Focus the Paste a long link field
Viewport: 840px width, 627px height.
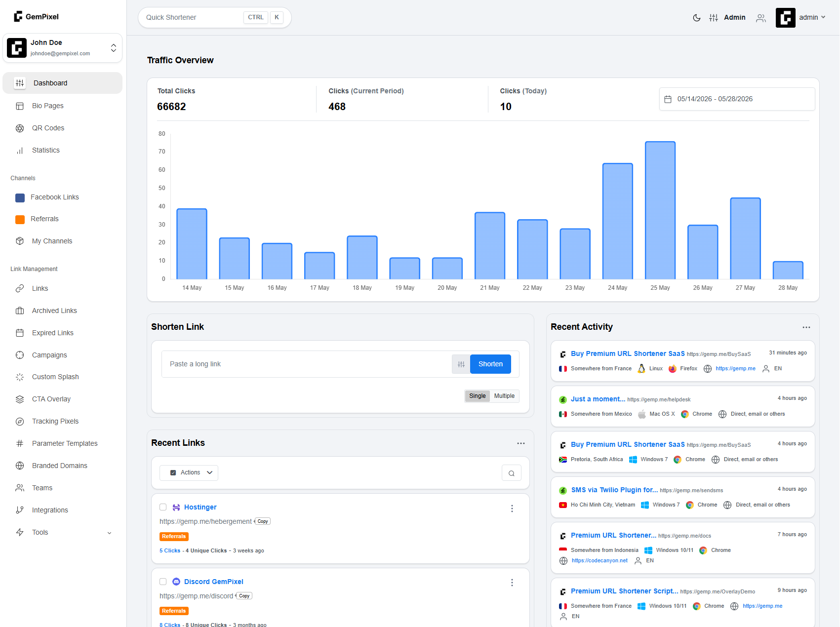306,364
